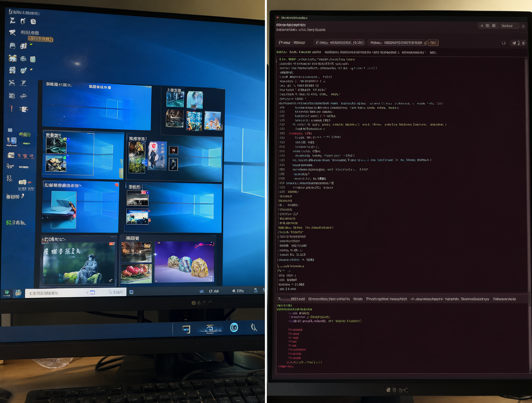Open the blue mosaic thumbnail in the top-right group
This screenshot has width=532, height=403.
click(x=194, y=121)
